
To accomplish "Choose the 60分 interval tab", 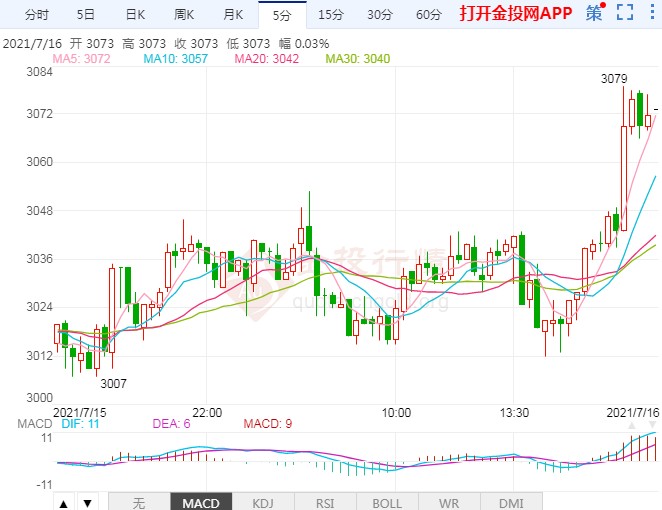I will point(428,14).
